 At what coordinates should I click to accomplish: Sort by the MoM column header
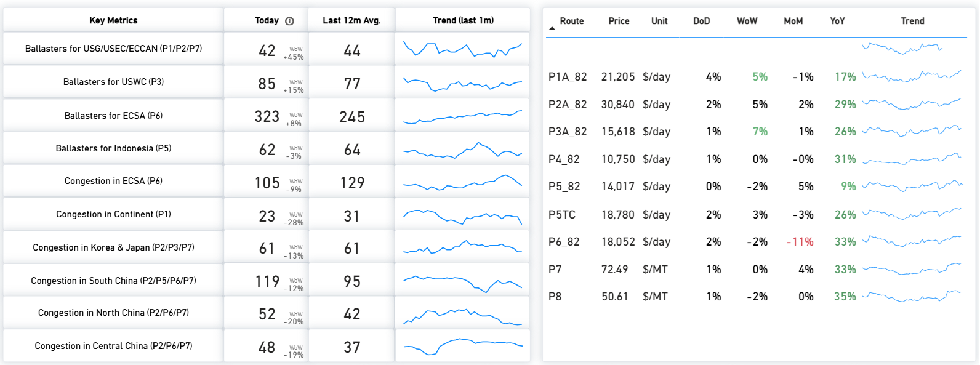[x=793, y=21]
